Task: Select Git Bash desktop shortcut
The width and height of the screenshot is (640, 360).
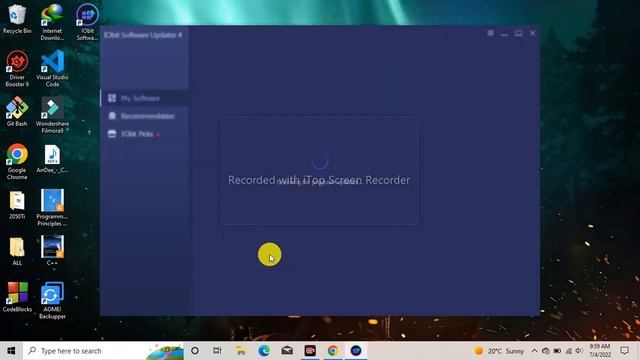Action: click(17, 111)
